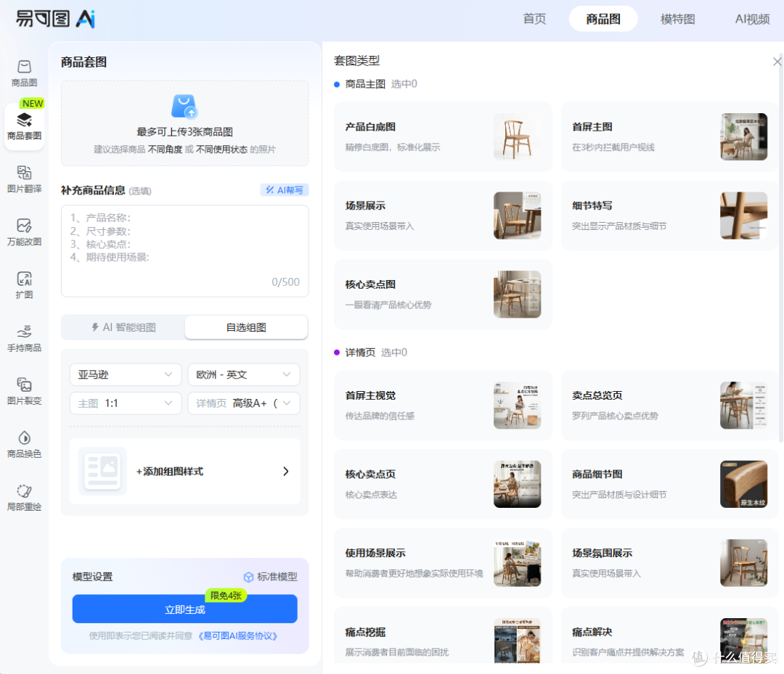
Task: Open the 图片翻译 sidebar tool
Action: pos(24,179)
